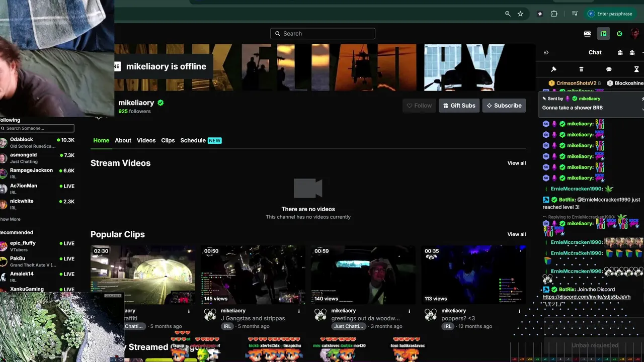This screenshot has height=362, width=644.
Task: Click the browser zoom magnifier icon
Action: (x=508, y=14)
